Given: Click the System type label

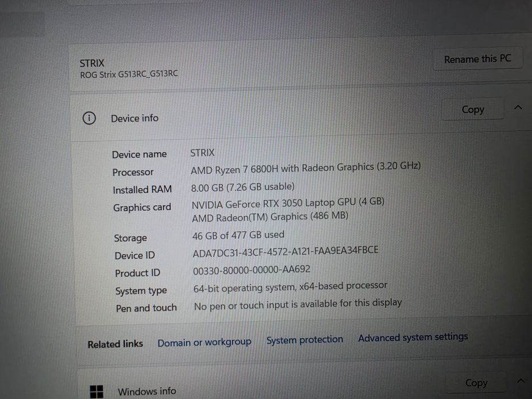Looking at the screenshot, I should coord(141,291).
